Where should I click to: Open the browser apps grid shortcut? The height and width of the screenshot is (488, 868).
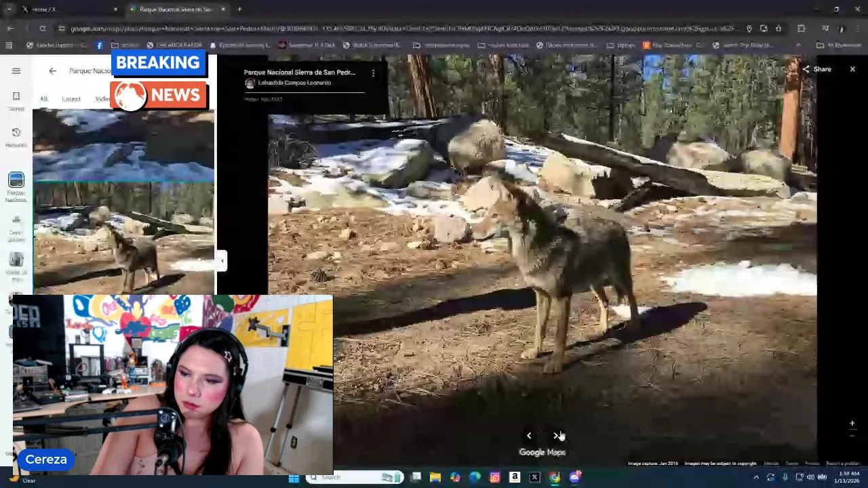point(9,45)
